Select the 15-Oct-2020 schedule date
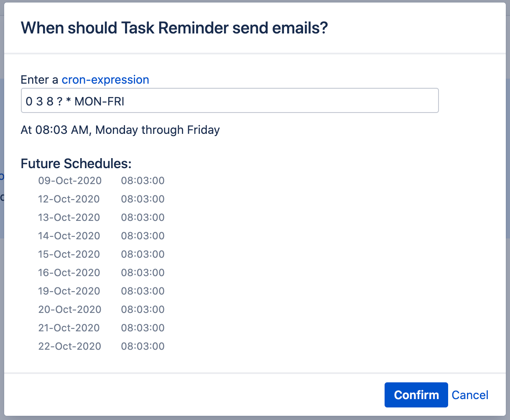Viewport: 510px width, 420px height. click(x=69, y=254)
